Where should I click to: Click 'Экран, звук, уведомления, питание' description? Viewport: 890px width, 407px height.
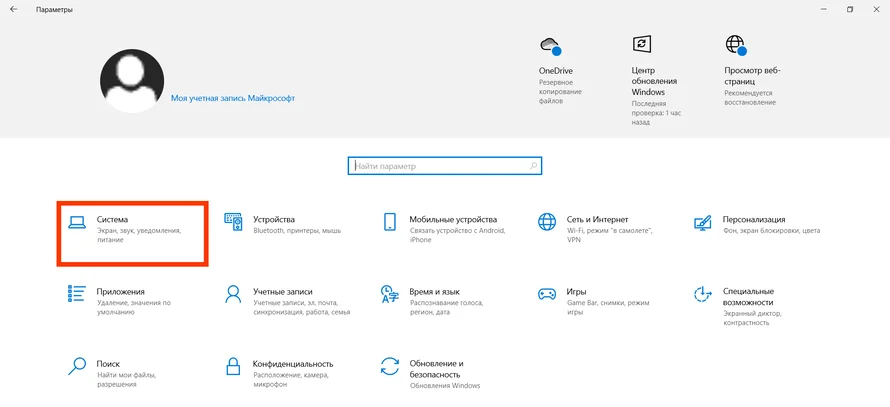138,236
